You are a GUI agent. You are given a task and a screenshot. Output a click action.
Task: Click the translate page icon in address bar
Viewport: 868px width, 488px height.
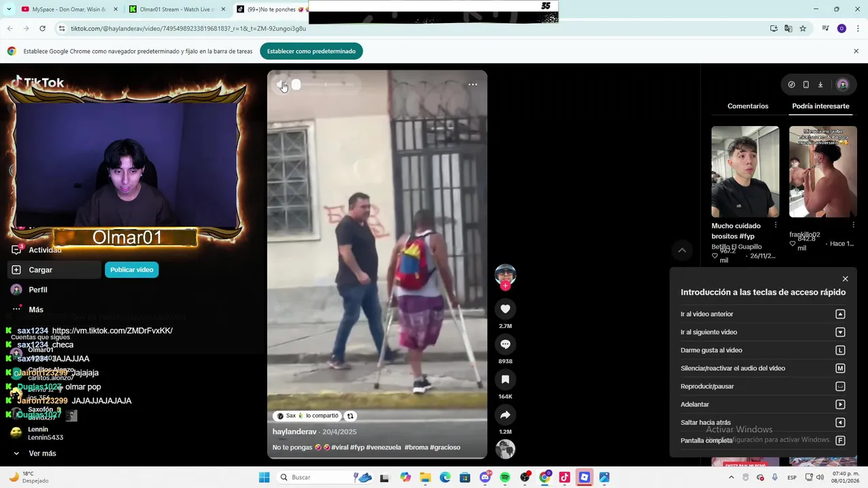coord(788,28)
